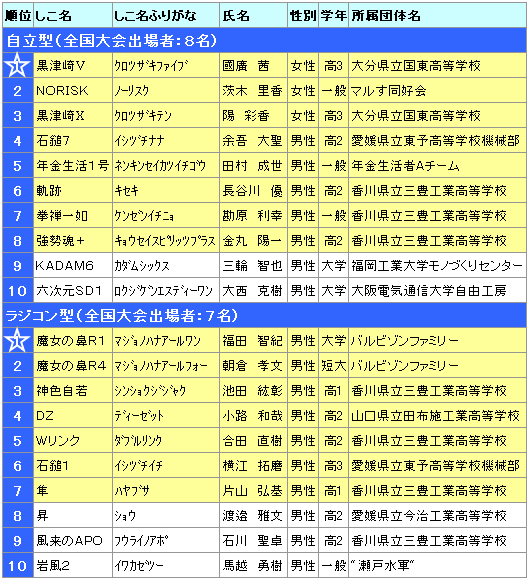
Task: Select the name 小路 和哉
Action: (252, 415)
